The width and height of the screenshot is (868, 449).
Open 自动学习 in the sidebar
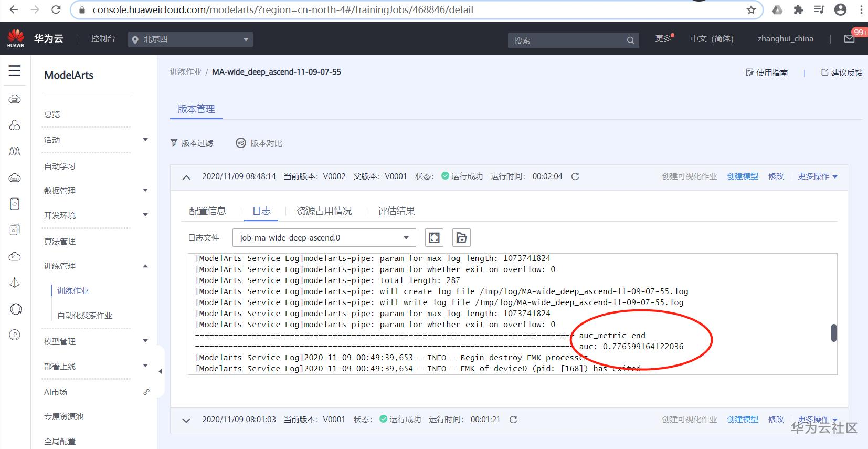pos(60,166)
